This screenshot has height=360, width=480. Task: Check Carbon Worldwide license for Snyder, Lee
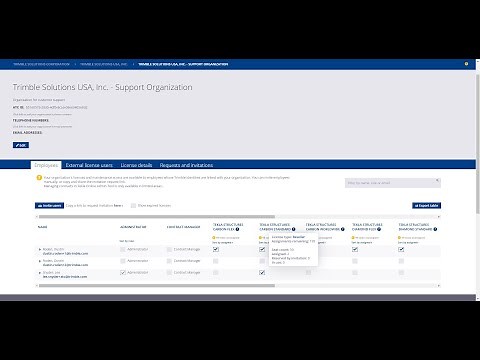309,273
